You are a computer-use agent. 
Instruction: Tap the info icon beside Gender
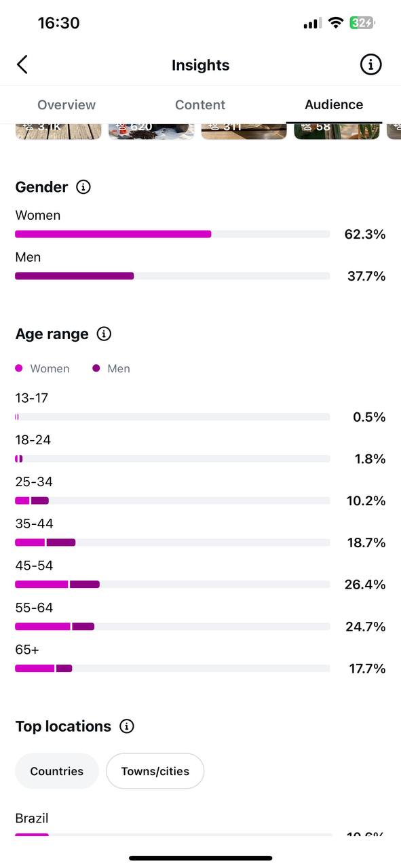83,187
